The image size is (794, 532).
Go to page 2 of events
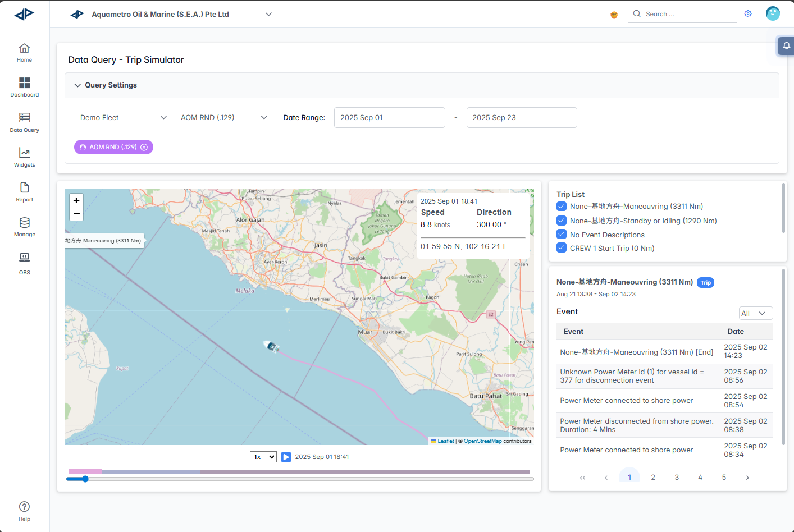(x=653, y=478)
